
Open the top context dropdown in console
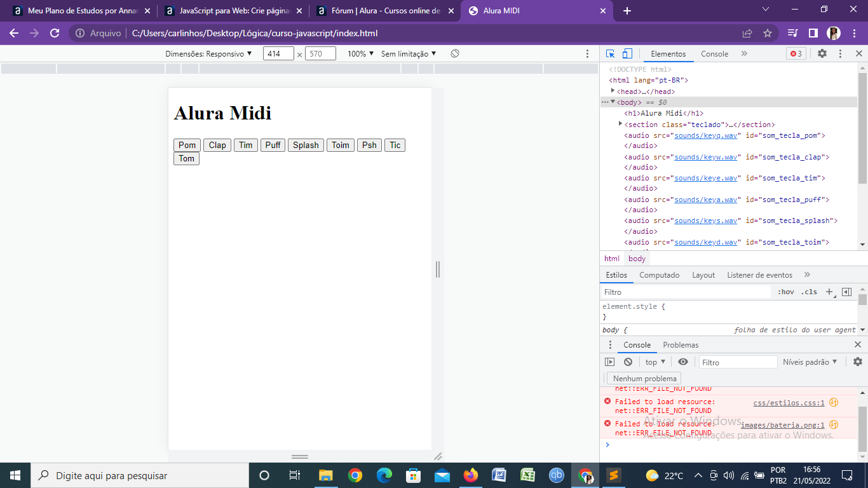pos(655,362)
